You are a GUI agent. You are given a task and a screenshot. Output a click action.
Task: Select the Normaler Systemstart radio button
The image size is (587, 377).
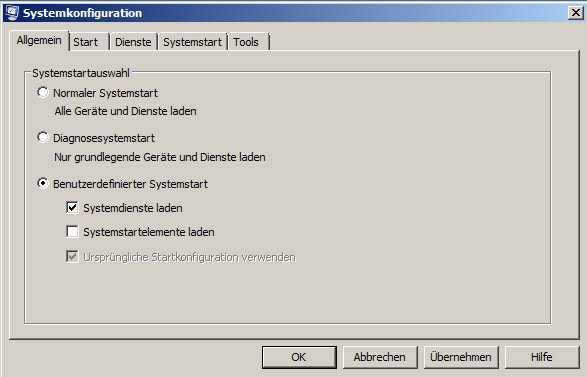(43, 92)
